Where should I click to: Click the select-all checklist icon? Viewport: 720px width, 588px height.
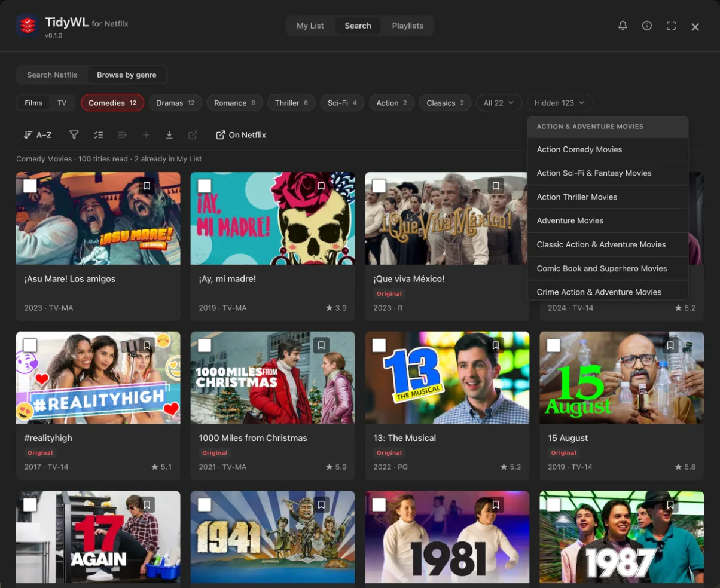[99, 135]
